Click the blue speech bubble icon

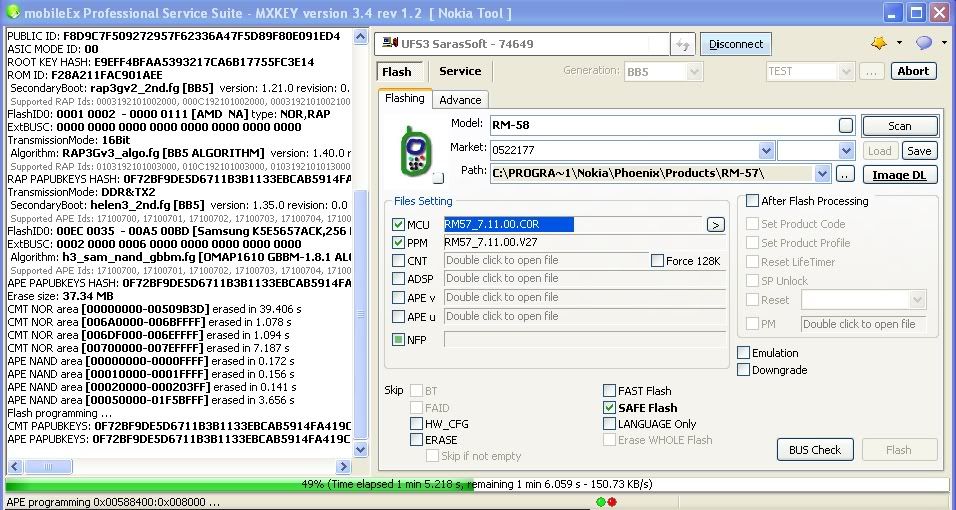click(x=923, y=43)
